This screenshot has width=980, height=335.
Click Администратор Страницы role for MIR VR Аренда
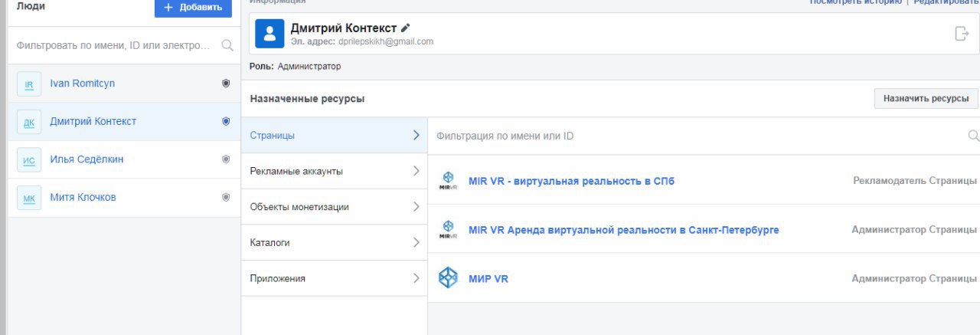[x=914, y=230]
